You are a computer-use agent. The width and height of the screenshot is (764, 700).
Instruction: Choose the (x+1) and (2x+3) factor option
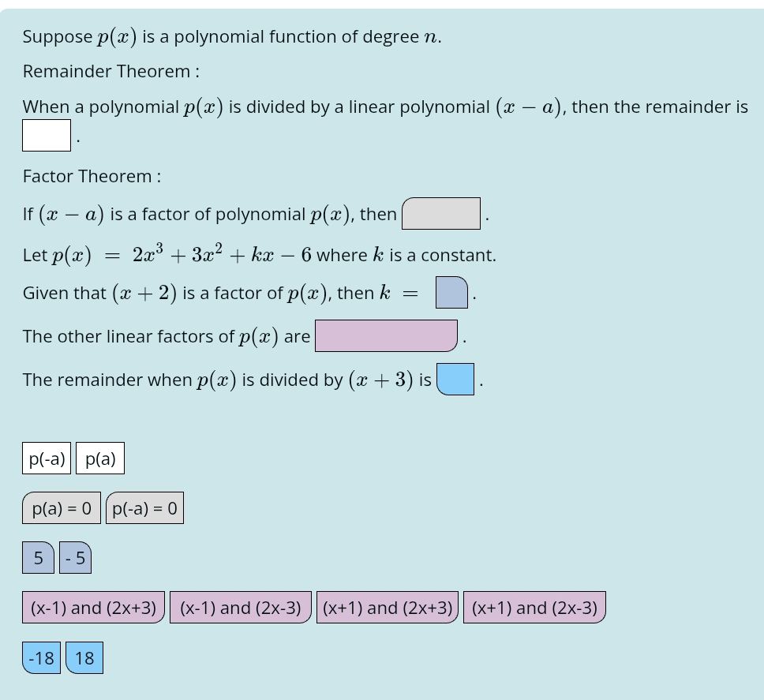click(x=387, y=608)
